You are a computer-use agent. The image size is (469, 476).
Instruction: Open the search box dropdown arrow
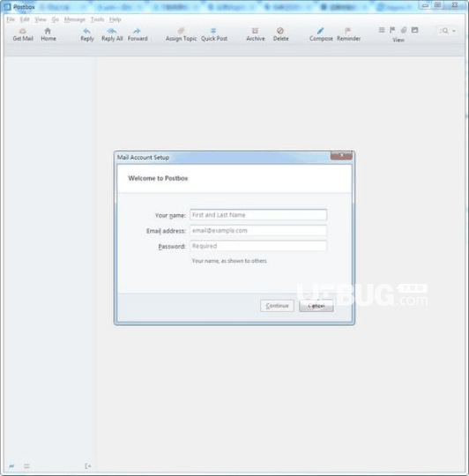point(454,31)
